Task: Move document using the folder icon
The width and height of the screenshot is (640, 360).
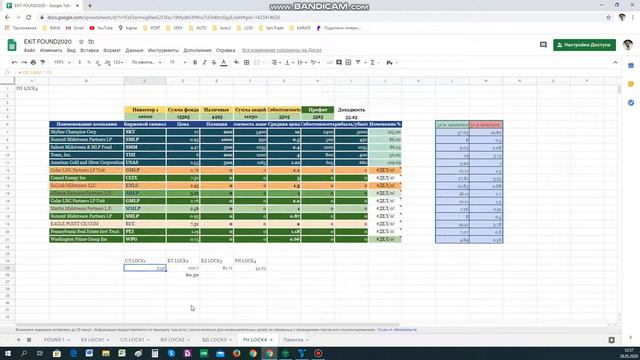Action: click(x=91, y=42)
